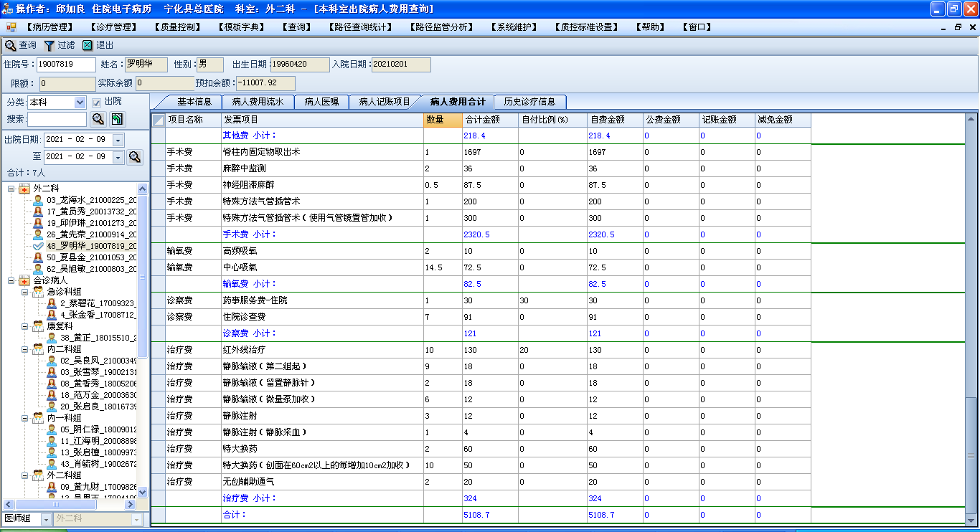The image size is (980, 532).
Task: Select patient 05_阴仁禄 in the tree
Action: [x=98, y=429]
